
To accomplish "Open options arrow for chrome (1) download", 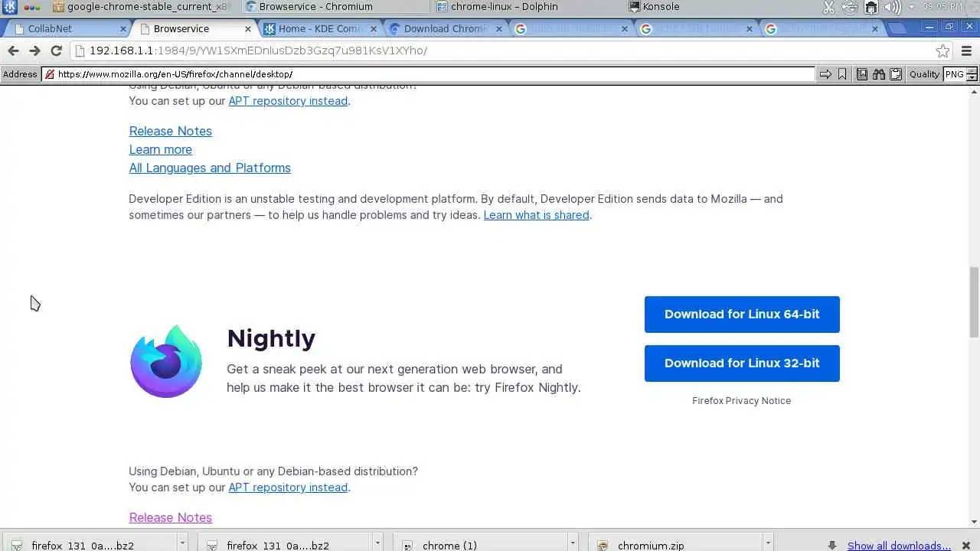I will pyautogui.click(x=573, y=542).
